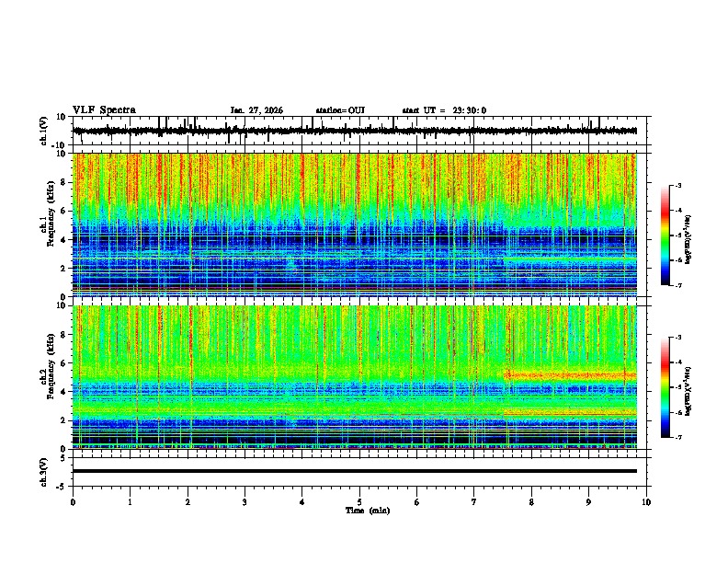The width and height of the screenshot is (728, 563).
Task: Click the time axis tick label "4"
Action: coord(302,502)
